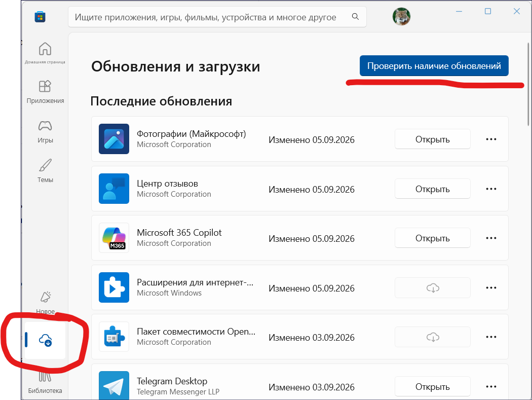
Task: Minimize the Microsoft Store window
Action: coord(459,11)
